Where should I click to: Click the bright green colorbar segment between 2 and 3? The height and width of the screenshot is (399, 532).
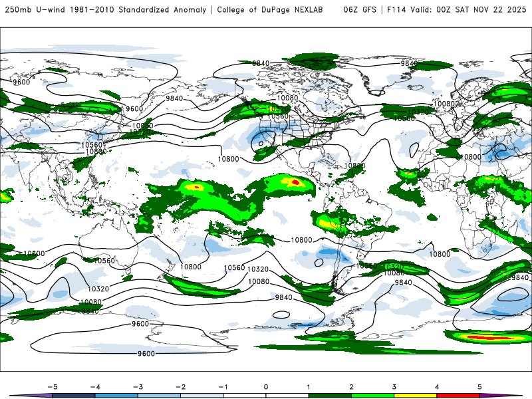pyautogui.click(x=372, y=396)
